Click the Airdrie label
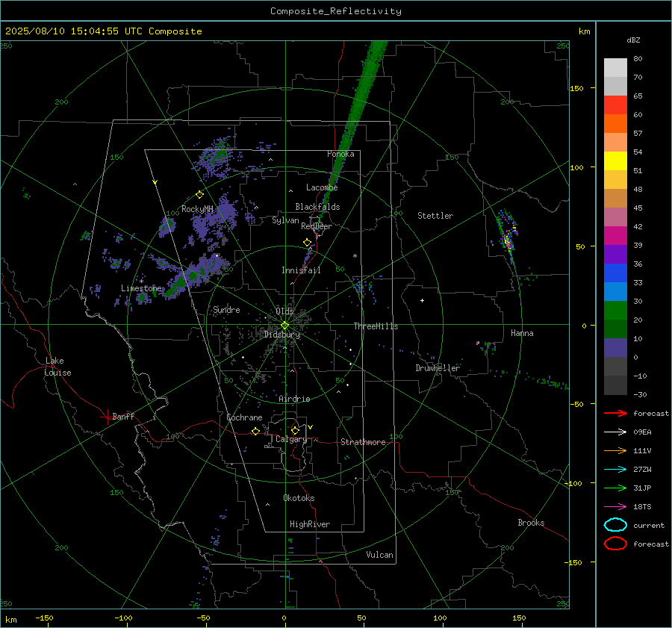672x628 pixels. [x=294, y=399]
